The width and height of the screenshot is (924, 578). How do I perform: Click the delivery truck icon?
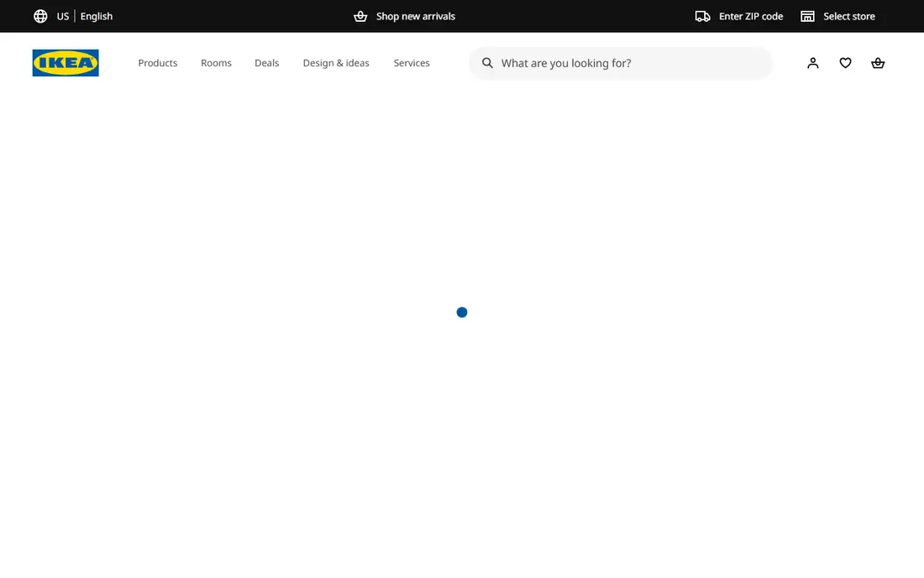702,16
